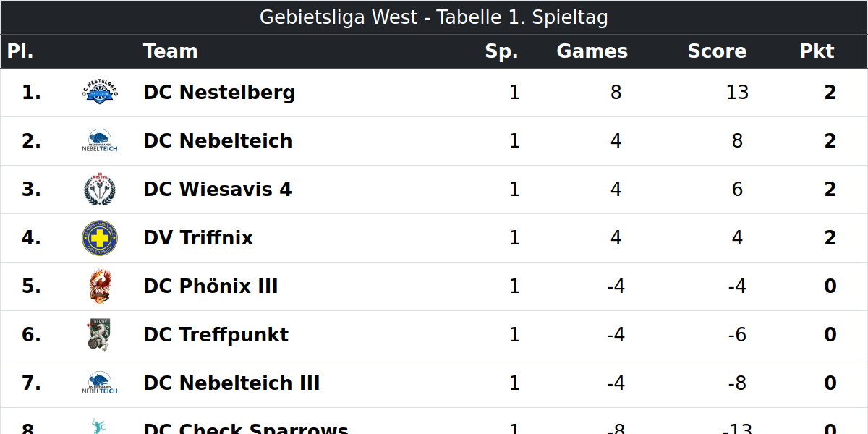This screenshot has width=868, height=434.
Task: Click the Team column header
Action: click(x=171, y=51)
